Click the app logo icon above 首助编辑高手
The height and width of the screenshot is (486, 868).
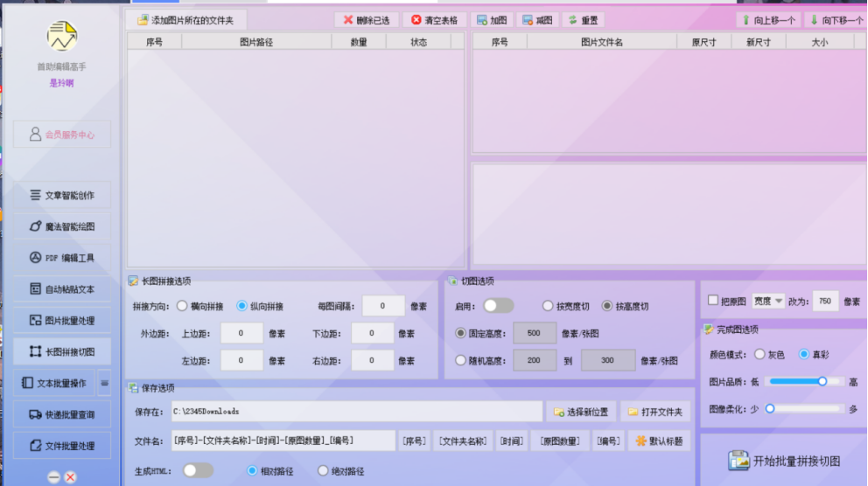pyautogui.click(x=61, y=37)
